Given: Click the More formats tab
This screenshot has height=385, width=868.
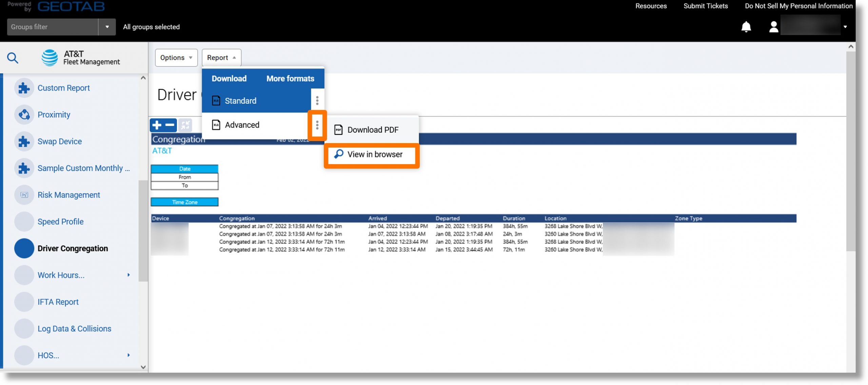Looking at the screenshot, I should 290,78.
